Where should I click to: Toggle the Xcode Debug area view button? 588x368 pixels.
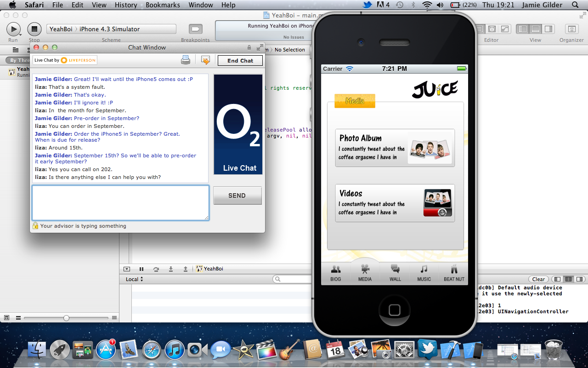(x=536, y=29)
